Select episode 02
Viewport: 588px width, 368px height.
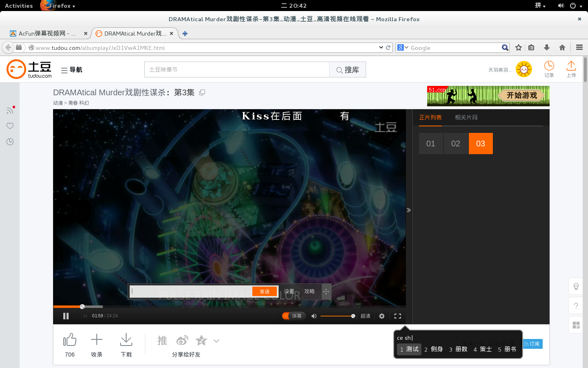456,144
